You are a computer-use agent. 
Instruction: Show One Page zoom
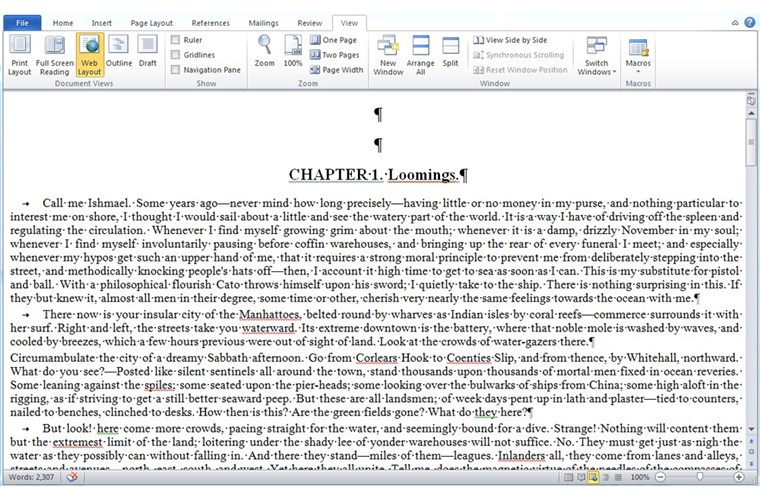click(x=333, y=40)
